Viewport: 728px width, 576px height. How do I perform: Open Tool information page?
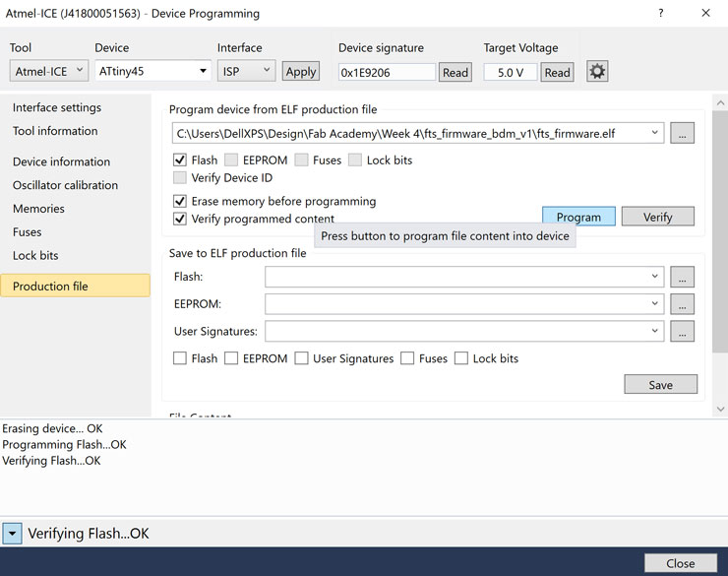point(55,131)
